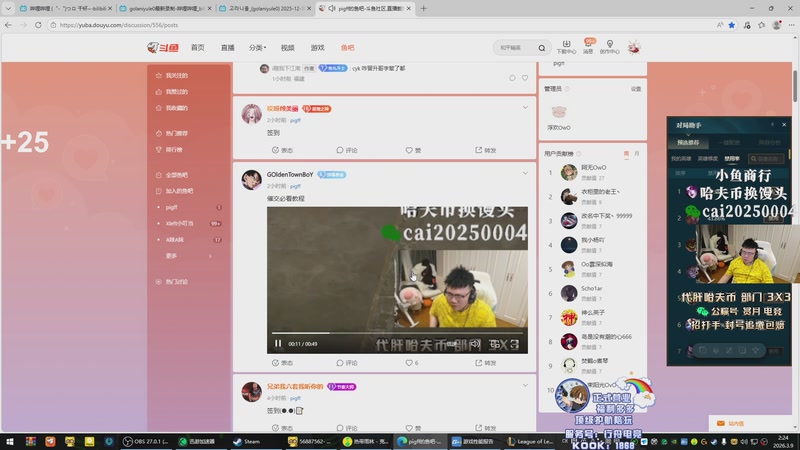Open the 消息 notification bell

pyautogui.click(x=588, y=47)
